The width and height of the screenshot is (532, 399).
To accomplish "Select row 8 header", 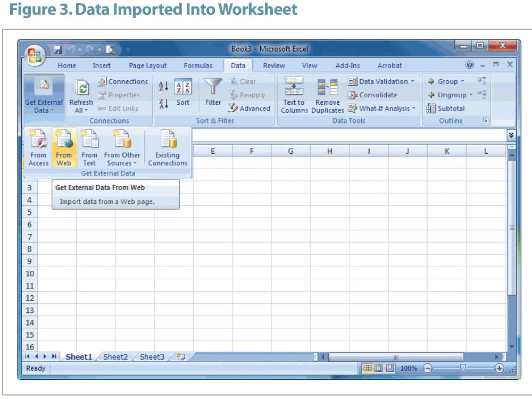I will 29,249.
